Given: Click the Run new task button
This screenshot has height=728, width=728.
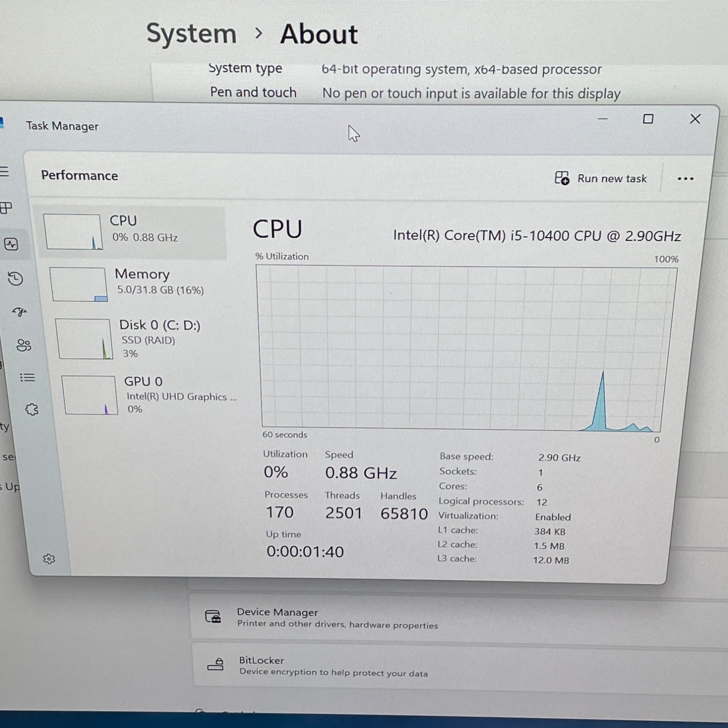Looking at the screenshot, I should [601, 178].
